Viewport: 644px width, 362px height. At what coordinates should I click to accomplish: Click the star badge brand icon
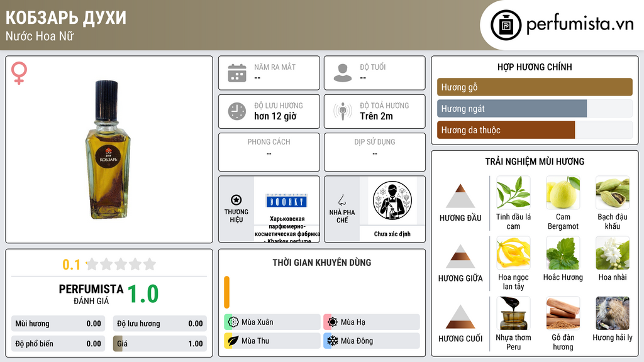(x=236, y=200)
